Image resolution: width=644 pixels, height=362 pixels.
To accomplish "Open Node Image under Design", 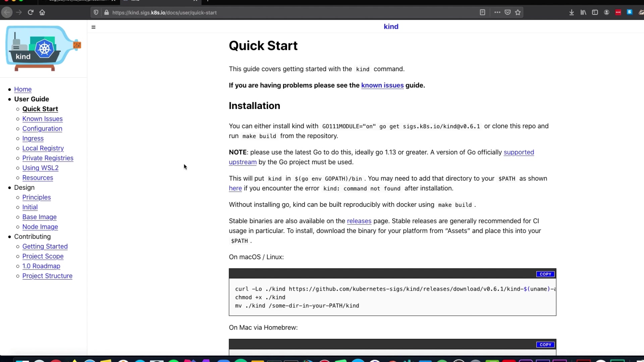I will (x=40, y=227).
